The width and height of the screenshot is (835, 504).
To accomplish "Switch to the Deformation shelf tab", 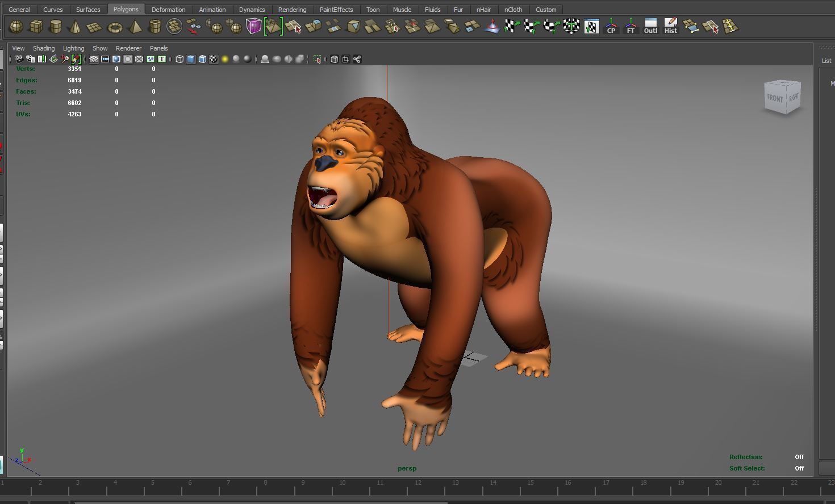I will coord(168,10).
